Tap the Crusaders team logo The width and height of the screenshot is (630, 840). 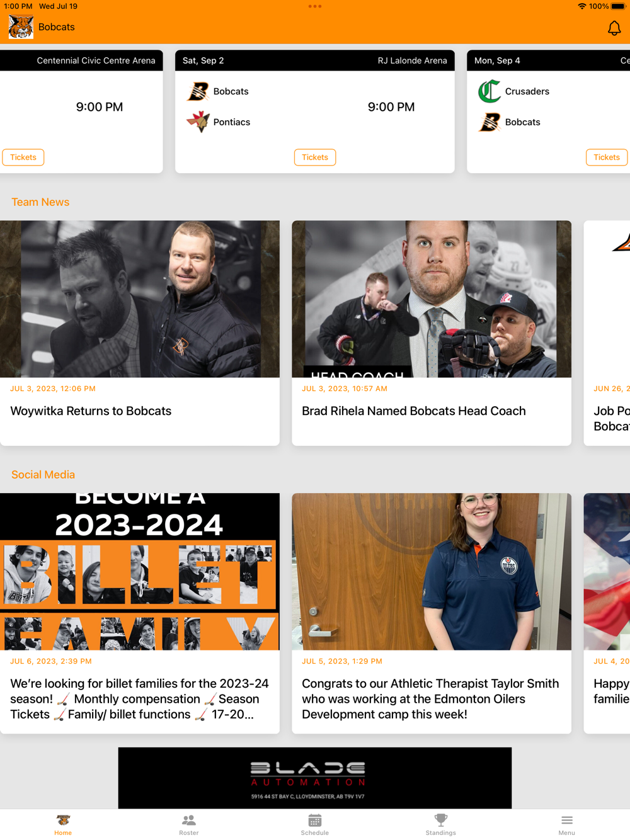pos(490,91)
